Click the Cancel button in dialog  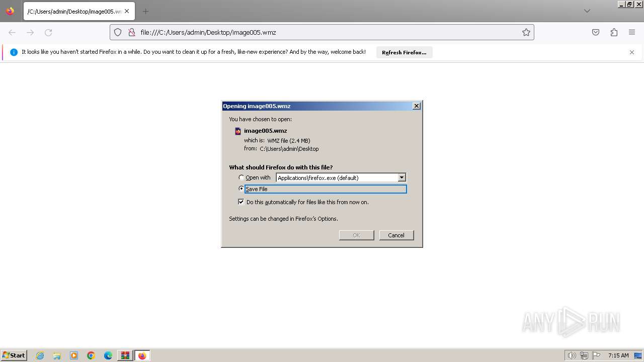(396, 235)
